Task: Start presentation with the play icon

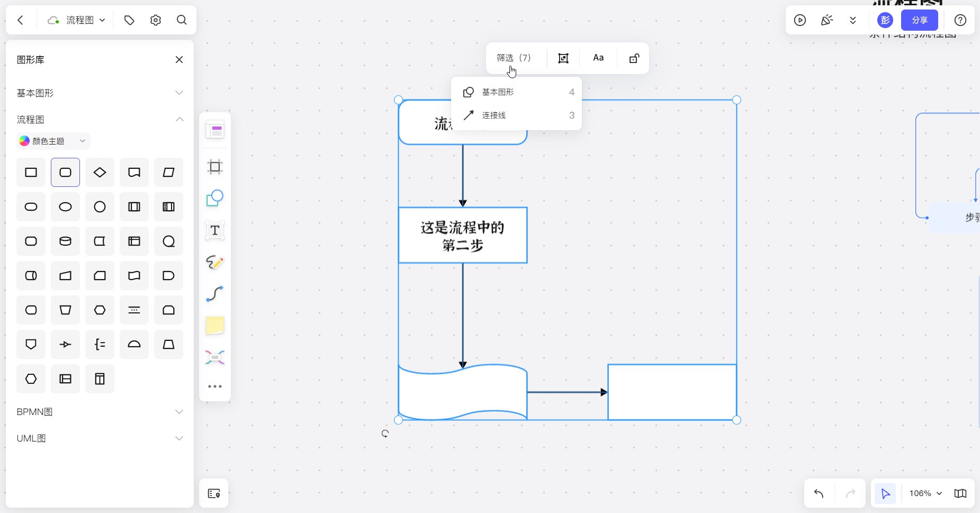Action: point(800,20)
